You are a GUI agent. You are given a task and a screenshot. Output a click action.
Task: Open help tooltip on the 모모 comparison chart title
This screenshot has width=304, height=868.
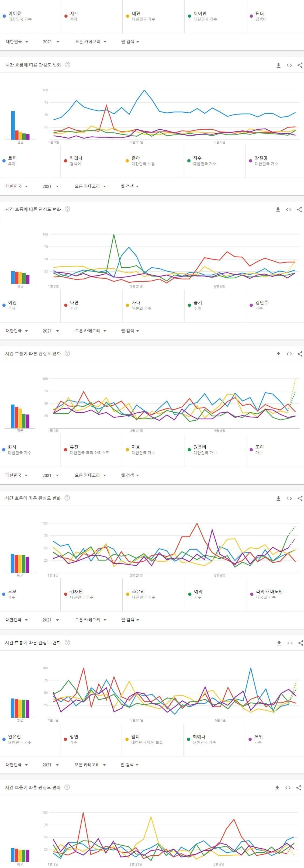click(x=67, y=642)
